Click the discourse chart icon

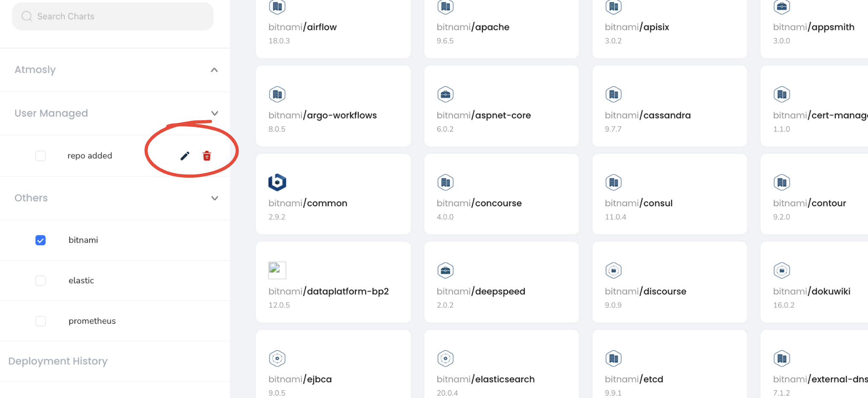[613, 270]
